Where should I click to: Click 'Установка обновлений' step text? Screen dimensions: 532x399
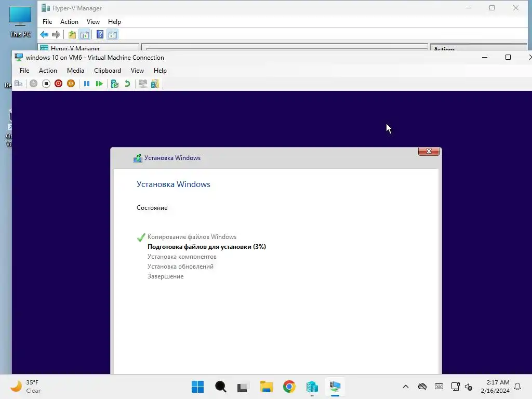[x=180, y=267]
